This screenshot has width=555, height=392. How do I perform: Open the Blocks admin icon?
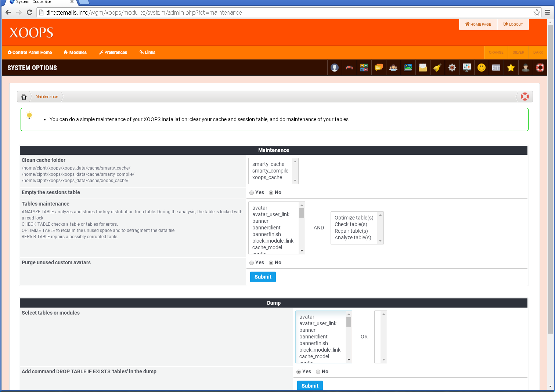click(x=364, y=68)
